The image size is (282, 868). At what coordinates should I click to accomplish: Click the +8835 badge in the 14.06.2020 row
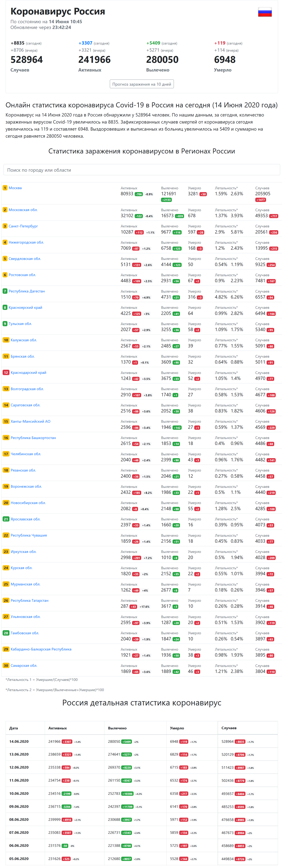(x=240, y=742)
